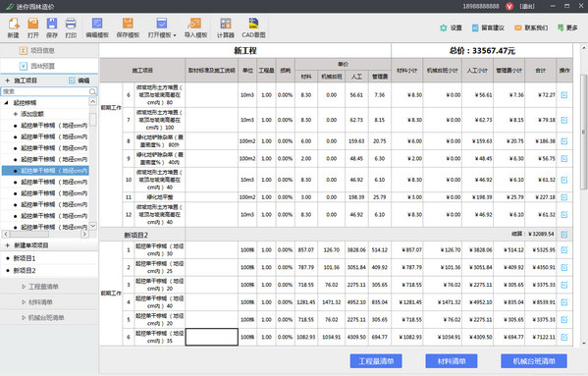Collapse the 起挖棉树 tree node
Image resolution: width=588 pixels, height=376 pixels.
(x=6, y=103)
